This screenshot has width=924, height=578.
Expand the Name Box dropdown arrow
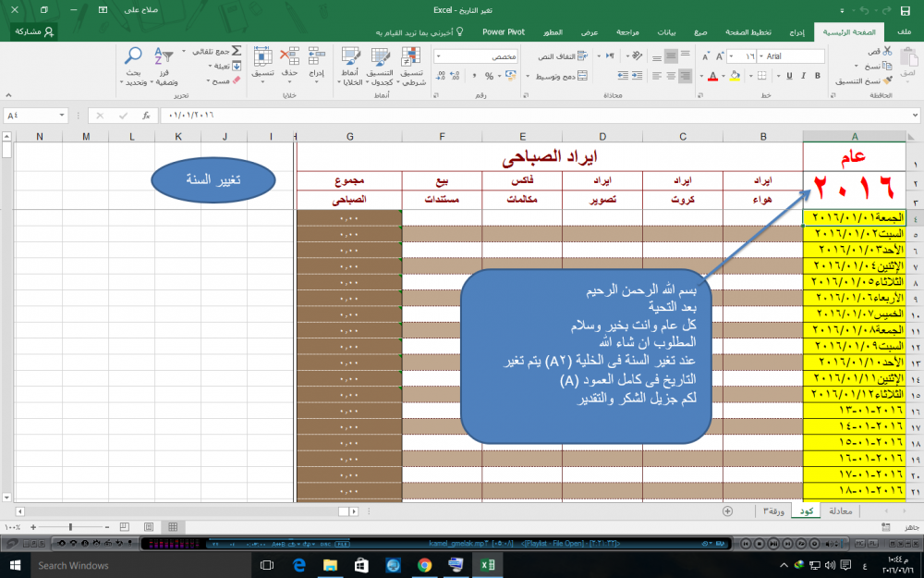coord(63,116)
